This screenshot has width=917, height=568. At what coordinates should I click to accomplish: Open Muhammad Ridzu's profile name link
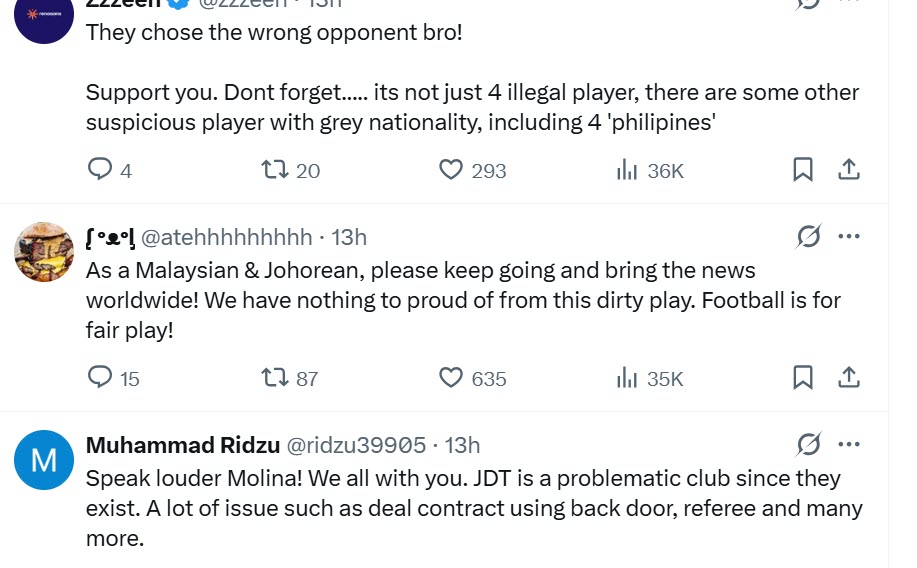click(x=182, y=444)
